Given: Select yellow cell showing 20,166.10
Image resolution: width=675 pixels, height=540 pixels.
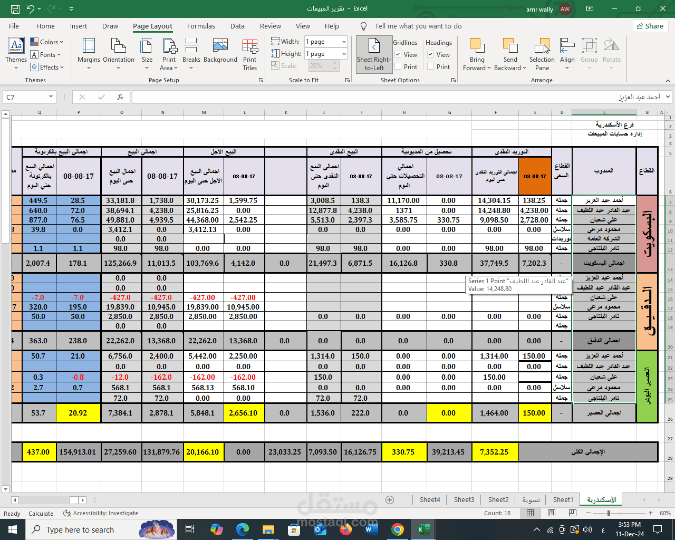Looking at the screenshot, I should tap(203, 452).
